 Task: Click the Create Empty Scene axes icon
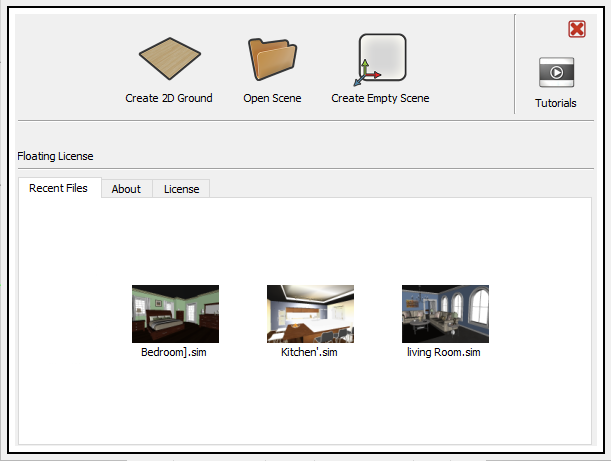pos(380,60)
